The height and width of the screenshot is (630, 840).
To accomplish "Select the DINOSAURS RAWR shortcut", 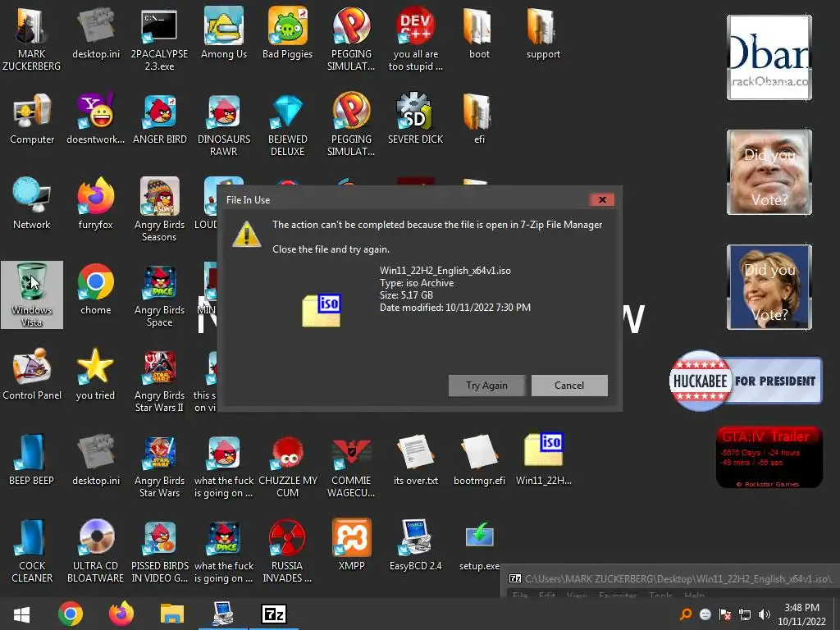I will pyautogui.click(x=223, y=125).
